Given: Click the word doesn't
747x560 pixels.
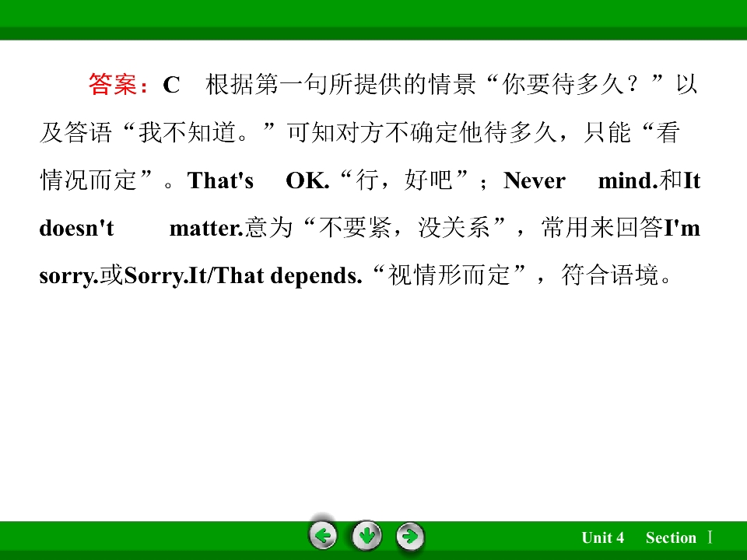Looking at the screenshot, I should 76,228.
